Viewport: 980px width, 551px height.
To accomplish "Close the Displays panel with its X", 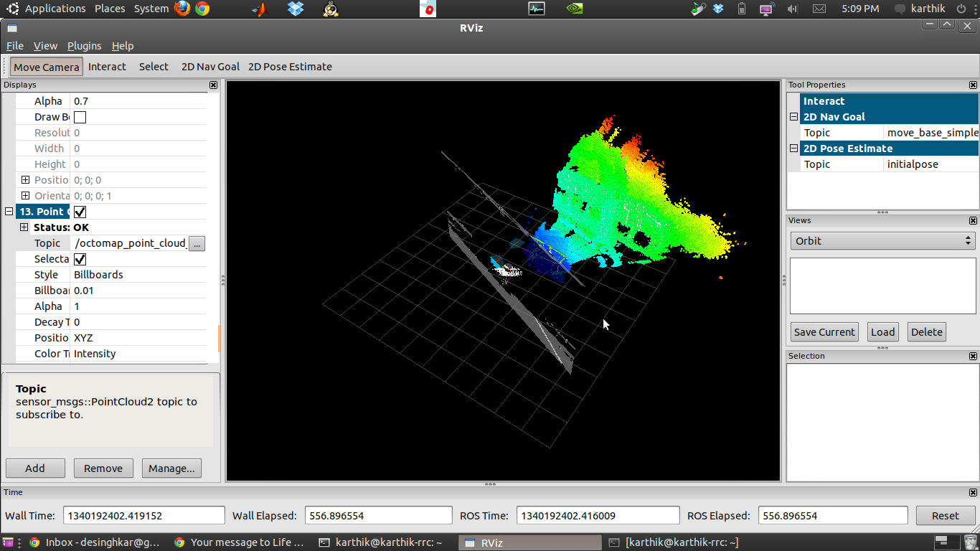I will tap(213, 85).
